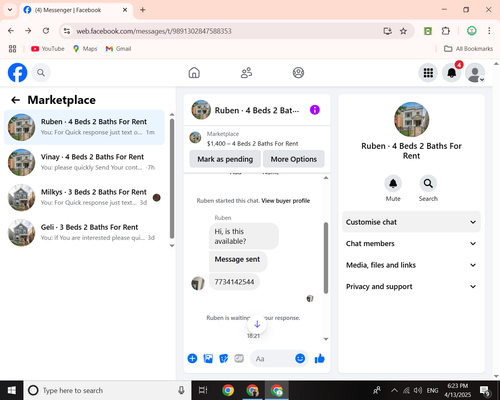Image resolution: width=500 pixels, height=400 pixels.
Task: Open View buyer profile link
Action: click(286, 201)
